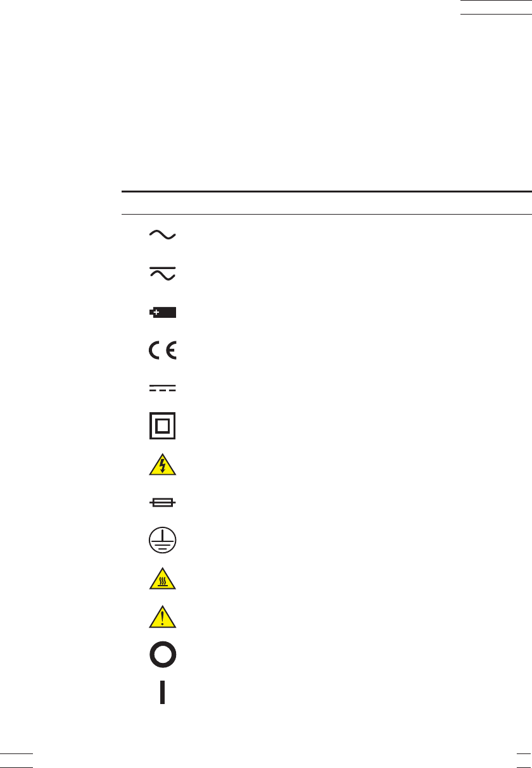Click the power on vertical bar symbol
Viewport: 532px width, 768px height.
point(162,691)
